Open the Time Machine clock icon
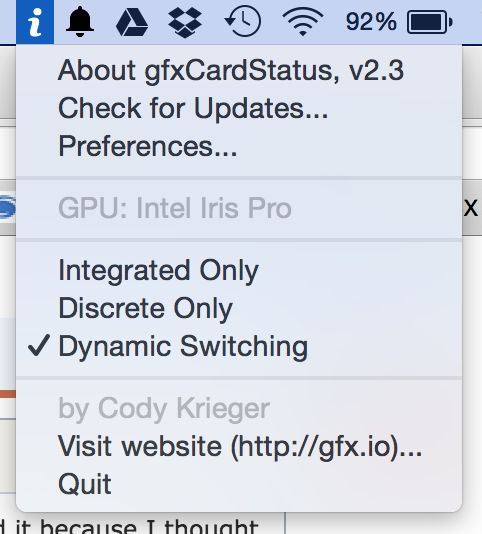 243,21
